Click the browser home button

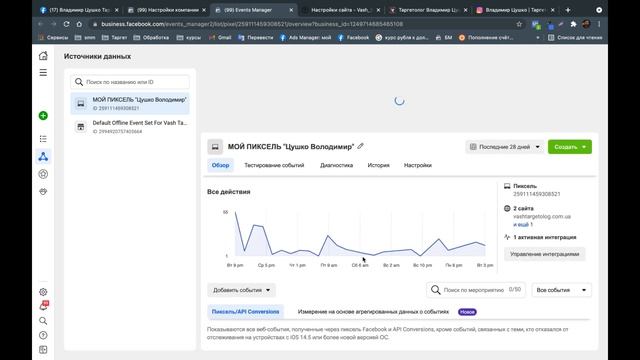click(79, 24)
